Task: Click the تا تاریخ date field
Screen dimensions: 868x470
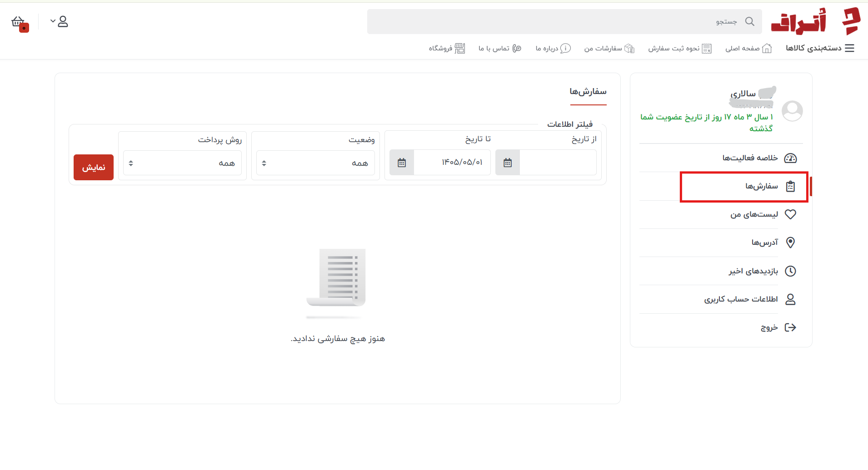Action: (x=452, y=162)
